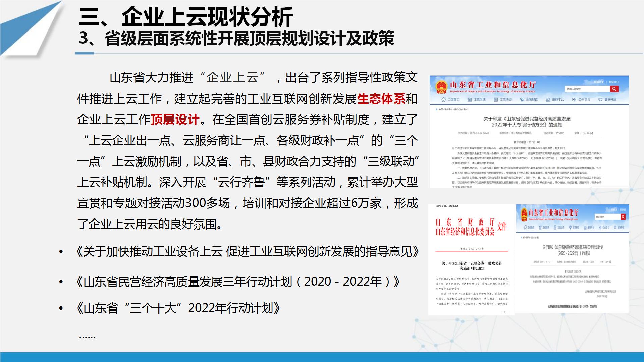Click the title 关于印发山东省“云服务券”财政奖补 on the document scan
Viewport: 644px width, 362px height.
(472, 263)
